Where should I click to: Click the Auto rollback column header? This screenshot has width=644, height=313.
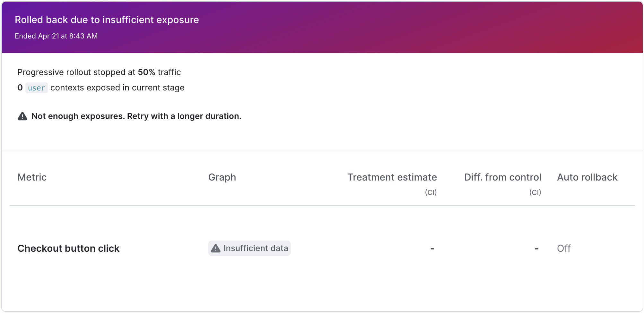[x=587, y=177]
